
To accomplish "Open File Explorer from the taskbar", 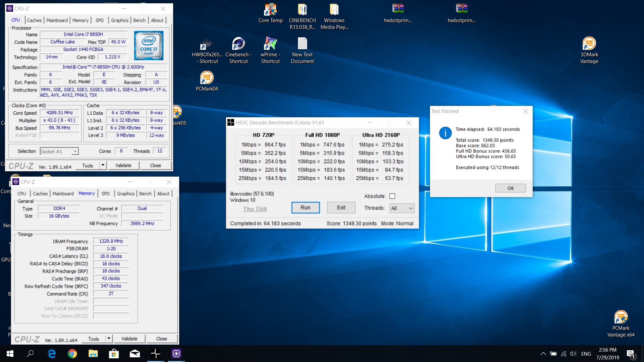I will click(x=93, y=354).
